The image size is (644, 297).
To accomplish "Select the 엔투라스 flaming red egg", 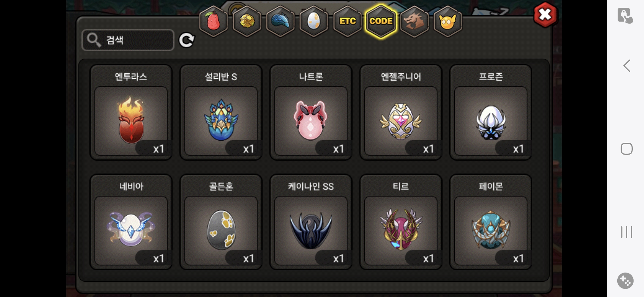I will point(131,112).
